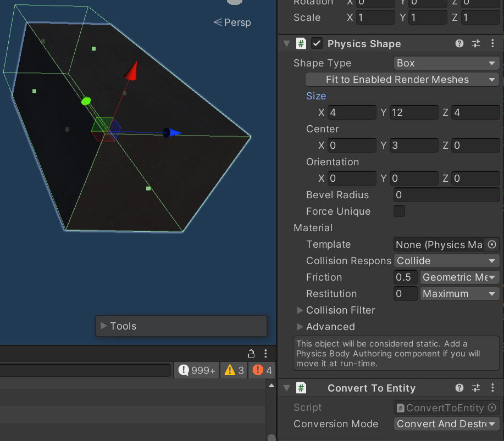
Task: Click Orientation Y field
Action: [414, 178]
